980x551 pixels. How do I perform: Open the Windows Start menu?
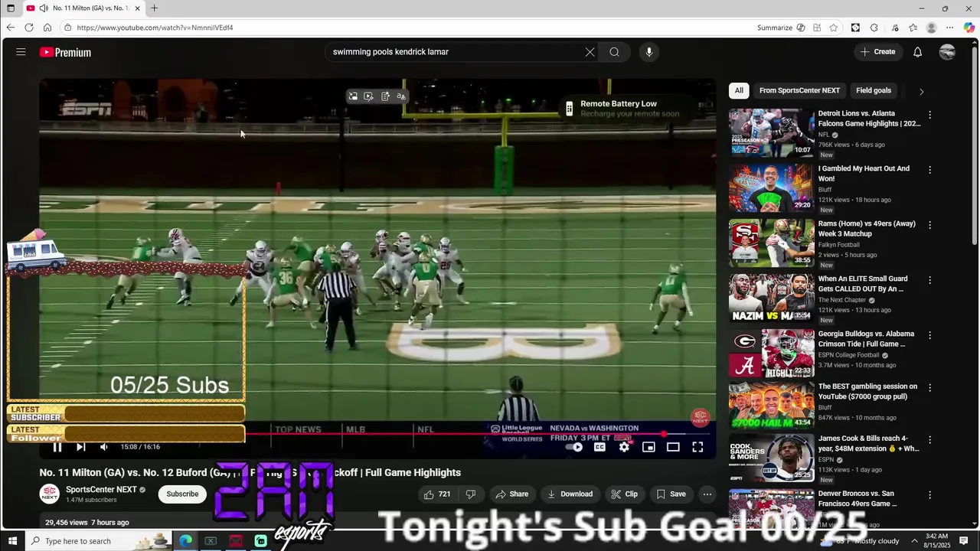click(12, 541)
